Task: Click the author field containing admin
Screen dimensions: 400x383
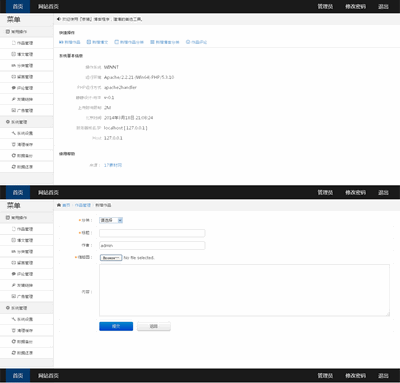Action: (x=152, y=246)
